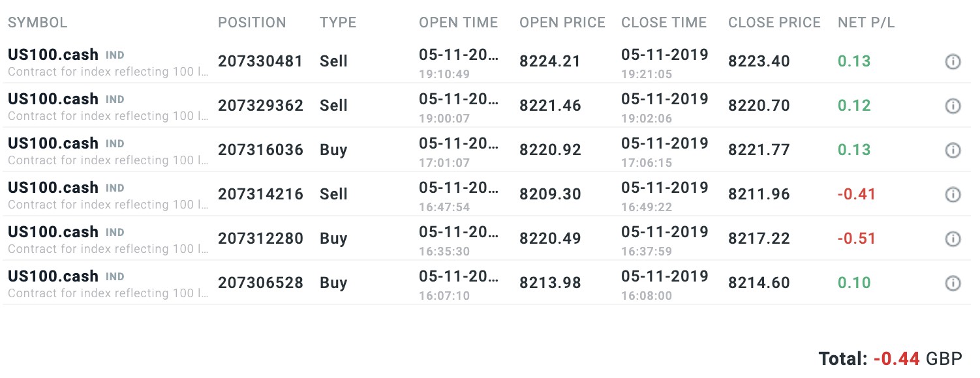Open info icon for position 207329362
The height and width of the screenshot is (378, 980).
point(953,106)
